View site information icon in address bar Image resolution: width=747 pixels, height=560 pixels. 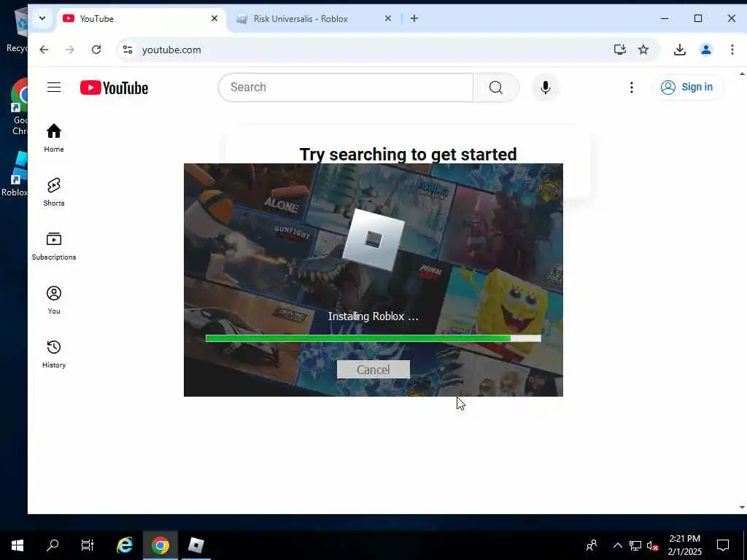[x=127, y=50]
